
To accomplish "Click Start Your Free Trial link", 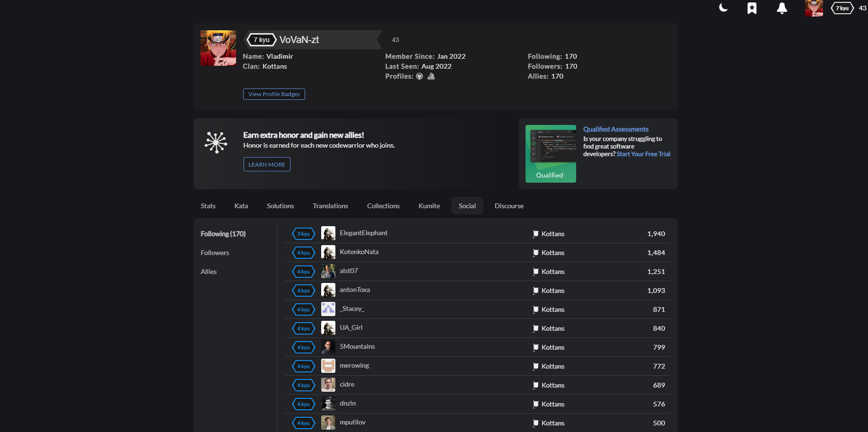I will pyautogui.click(x=643, y=154).
